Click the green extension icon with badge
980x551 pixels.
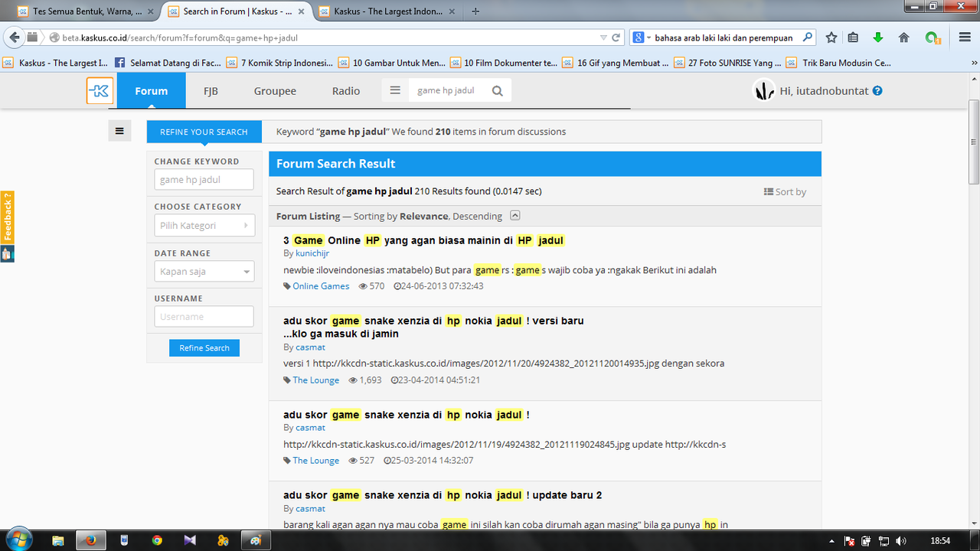click(932, 37)
